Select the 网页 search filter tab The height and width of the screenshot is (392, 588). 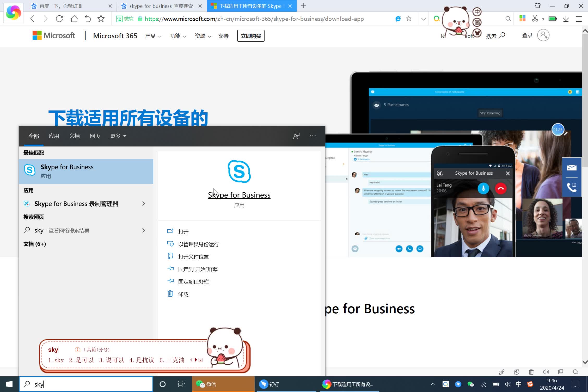point(95,136)
